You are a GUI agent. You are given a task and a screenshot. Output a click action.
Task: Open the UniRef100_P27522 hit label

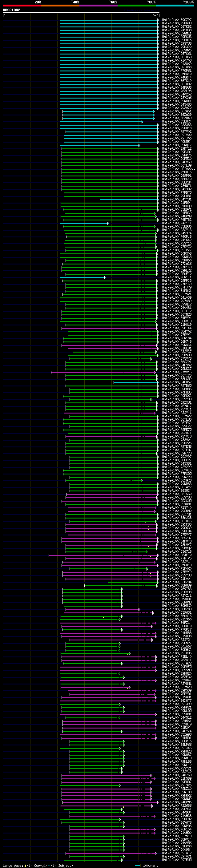pyautogui.click(x=177, y=416)
